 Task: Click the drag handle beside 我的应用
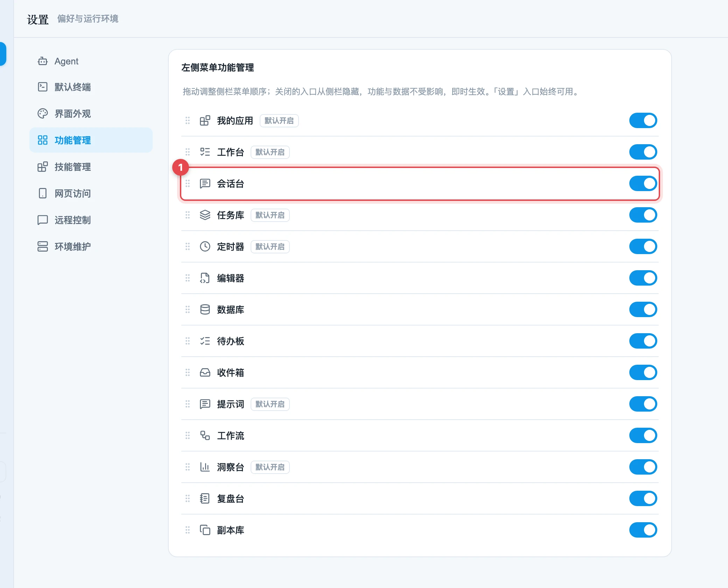pyautogui.click(x=188, y=121)
